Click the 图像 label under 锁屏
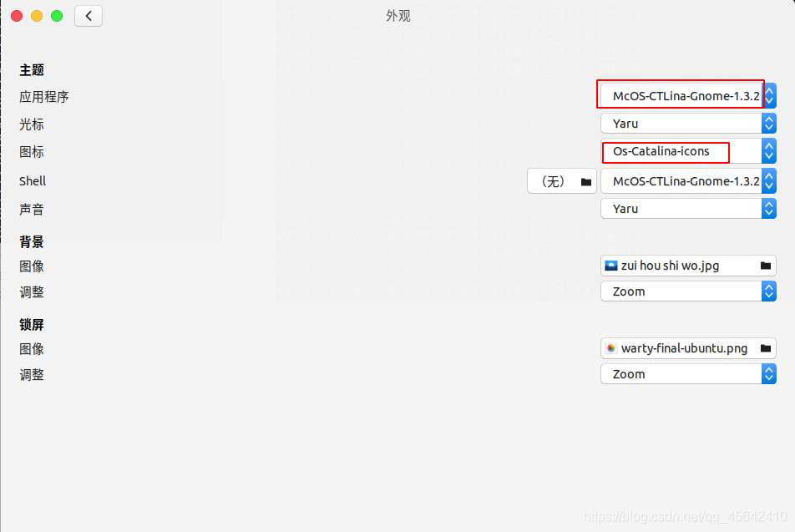This screenshot has height=532, width=795. (32, 349)
